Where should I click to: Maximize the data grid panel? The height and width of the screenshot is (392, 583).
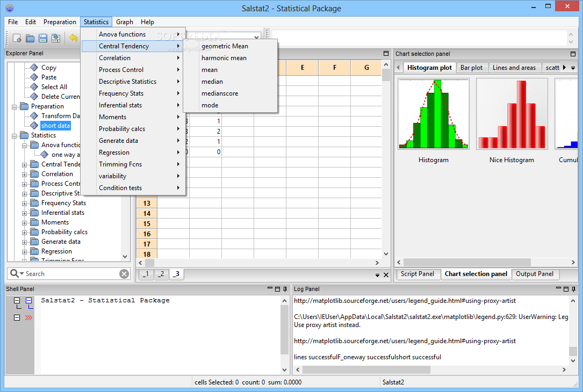(x=386, y=54)
